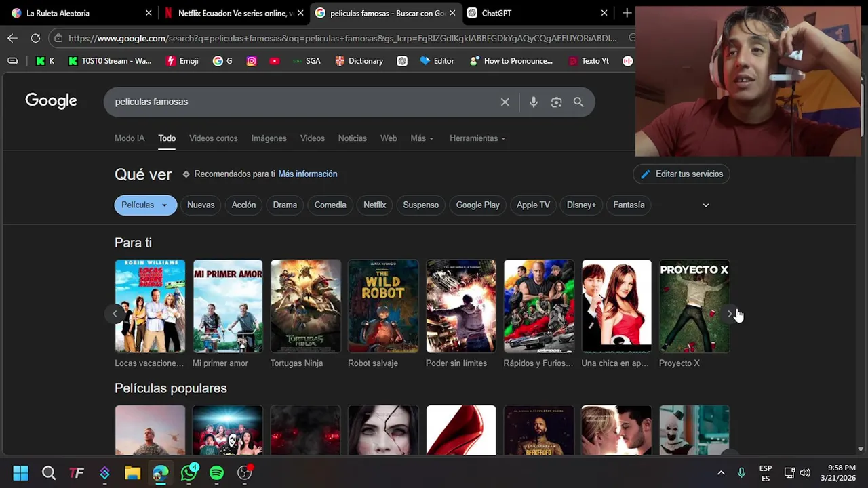Switch to the Noticias tab
The image size is (868, 488).
(x=353, y=138)
